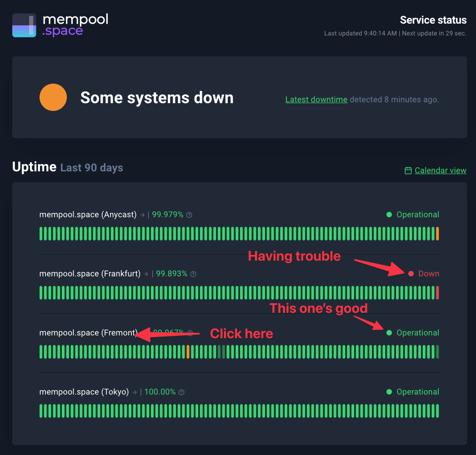Click the calendar icon beside Calendar view
Image resolution: width=476 pixels, height=455 pixels.
(408, 170)
